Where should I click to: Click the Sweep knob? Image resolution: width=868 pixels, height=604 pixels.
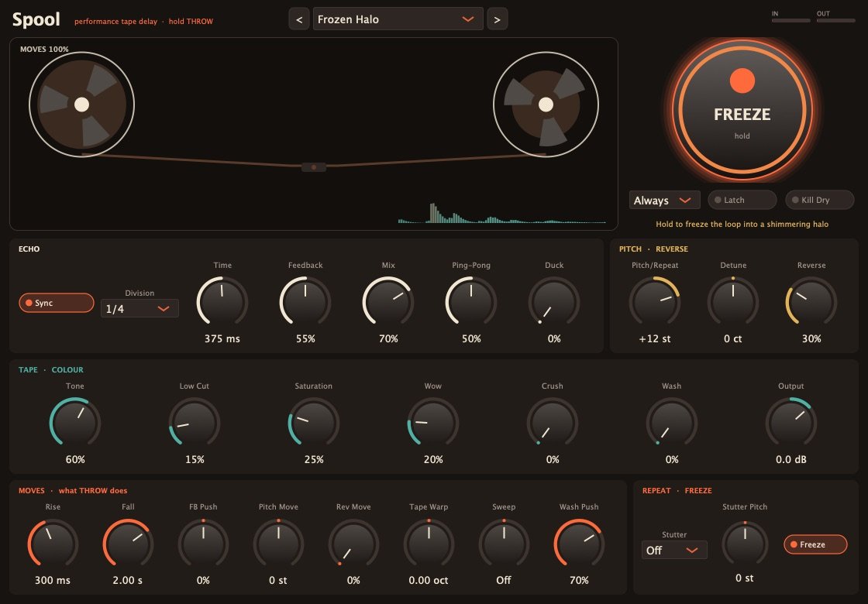click(504, 544)
